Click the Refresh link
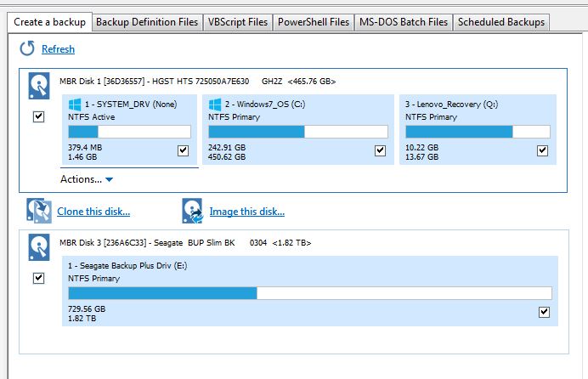Screen dimensions: 588x379 [x=58, y=49]
